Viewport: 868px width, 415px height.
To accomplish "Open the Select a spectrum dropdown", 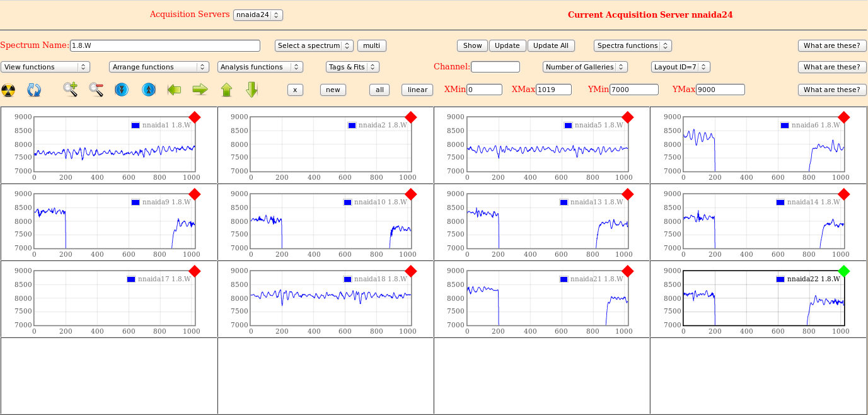I will click(x=314, y=45).
